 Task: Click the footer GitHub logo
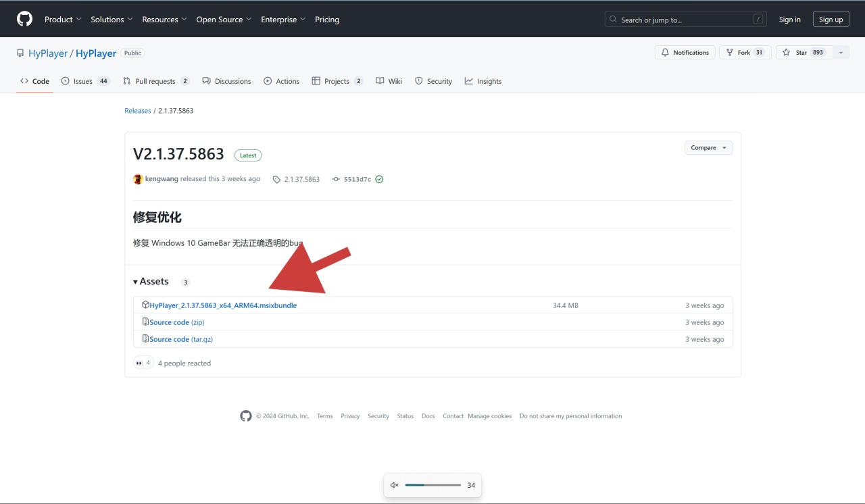(246, 416)
